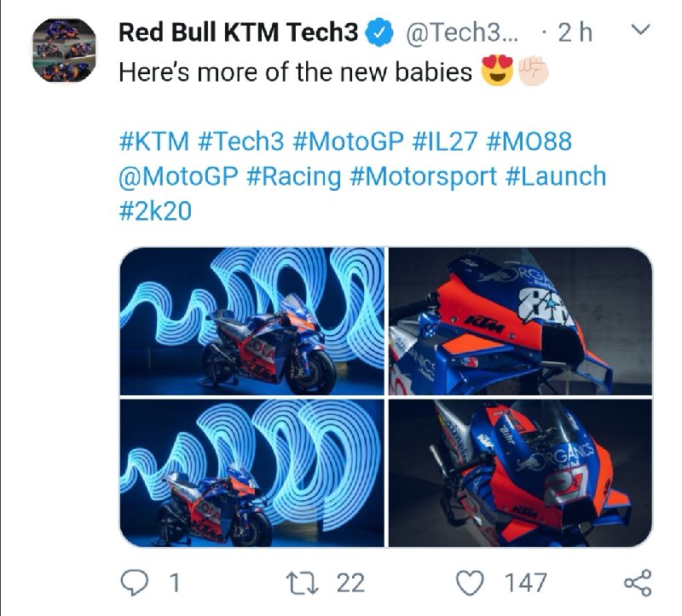
Task: Open the #MO88 hashtag
Action: click(x=529, y=141)
